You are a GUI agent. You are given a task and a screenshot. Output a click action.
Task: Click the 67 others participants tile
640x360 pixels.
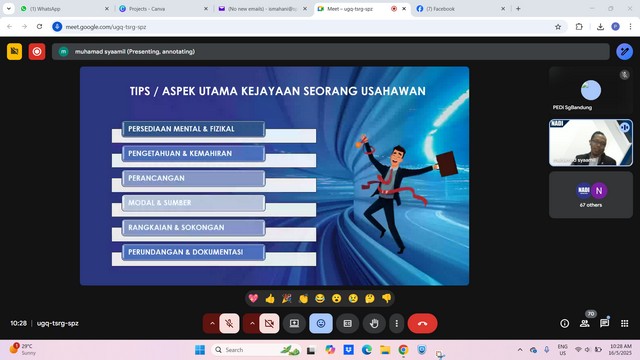point(591,195)
